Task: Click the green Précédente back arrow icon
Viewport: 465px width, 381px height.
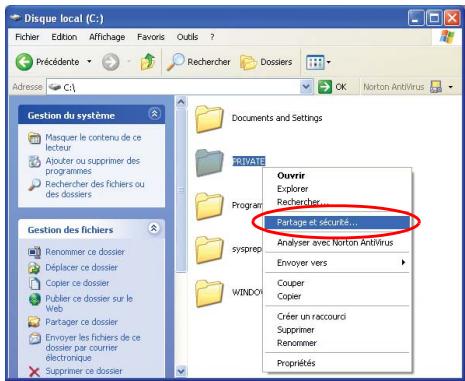Action: pos(24,62)
